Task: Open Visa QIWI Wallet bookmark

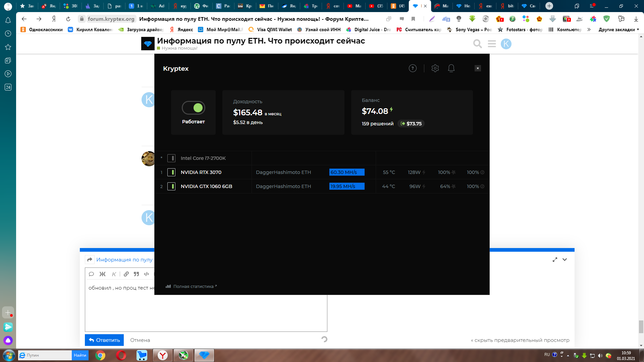Action: 270,29
